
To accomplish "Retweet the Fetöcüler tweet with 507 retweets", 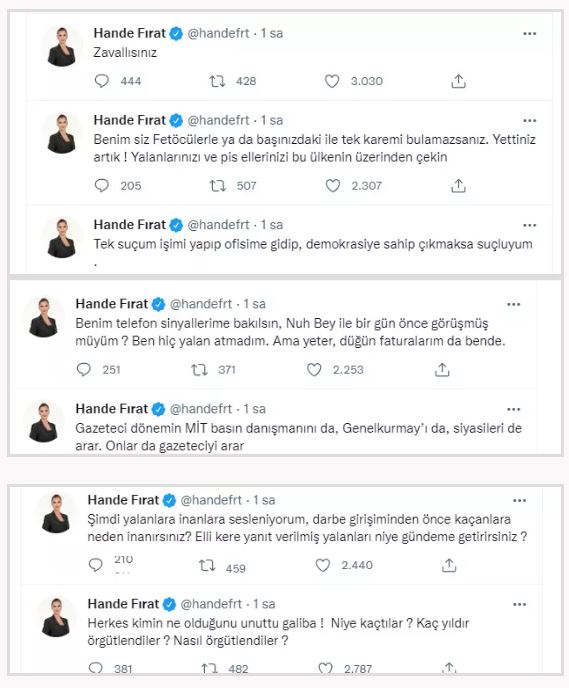I will pyautogui.click(x=218, y=186).
